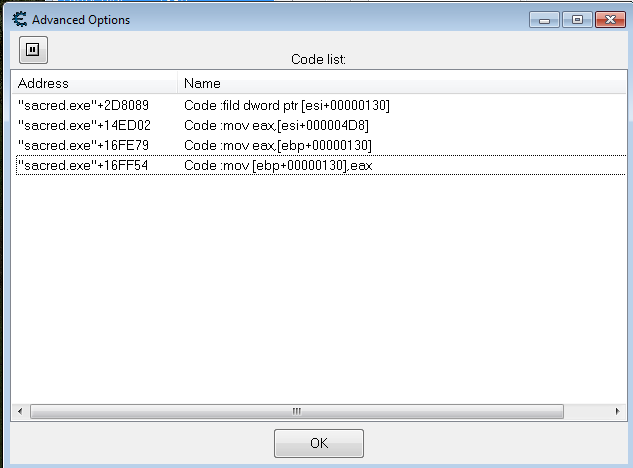Minimize the Advanced Options window
Screen dimensions: 633x468
(544, 20)
